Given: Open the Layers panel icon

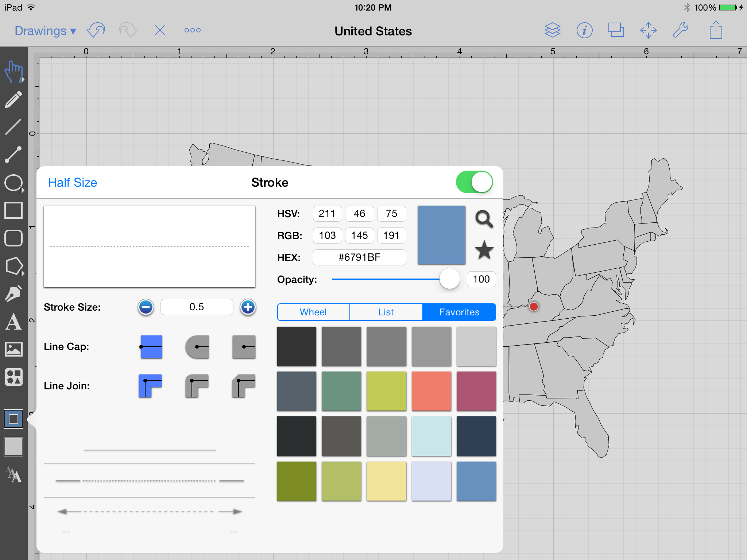Looking at the screenshot, I should pos(552,30).
